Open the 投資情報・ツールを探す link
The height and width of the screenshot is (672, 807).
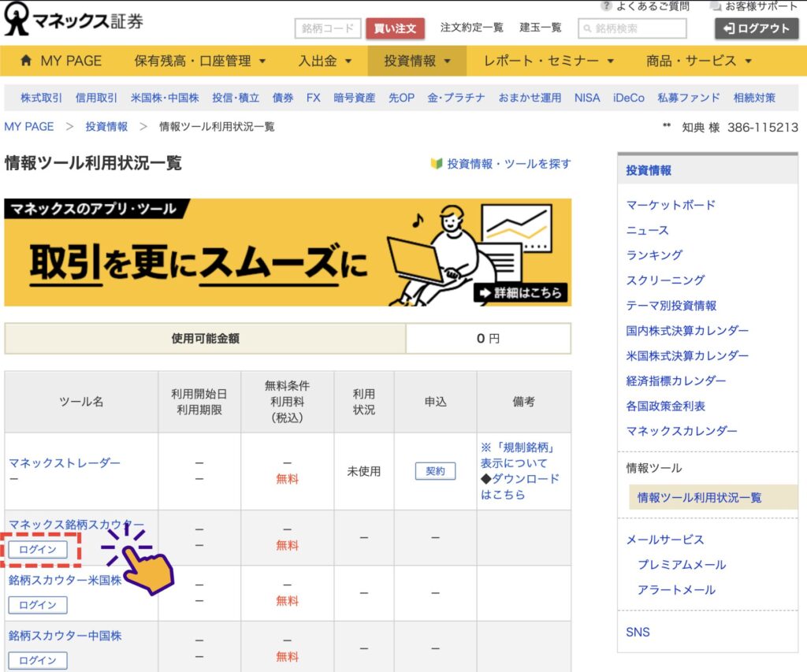pos(509,164)
